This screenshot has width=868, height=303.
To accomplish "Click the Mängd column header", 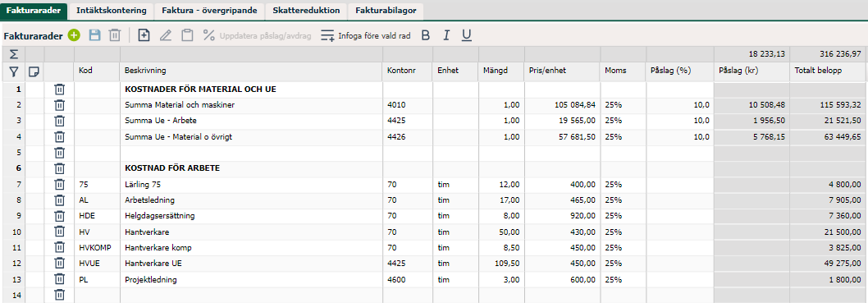I will coord(501,71).
